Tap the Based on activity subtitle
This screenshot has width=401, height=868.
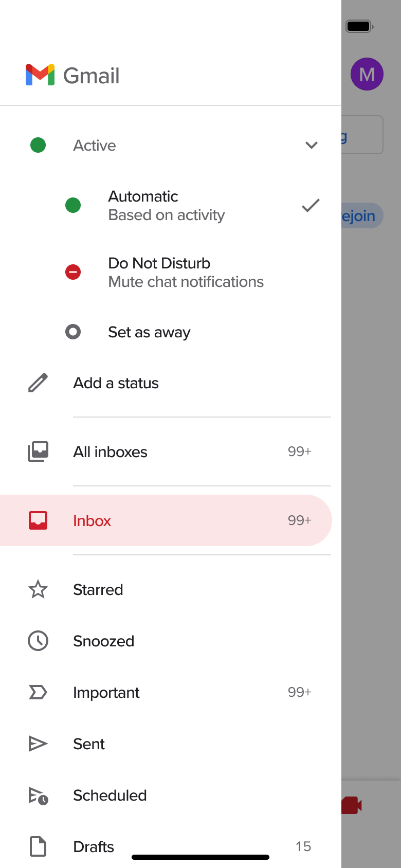(167, 215)
